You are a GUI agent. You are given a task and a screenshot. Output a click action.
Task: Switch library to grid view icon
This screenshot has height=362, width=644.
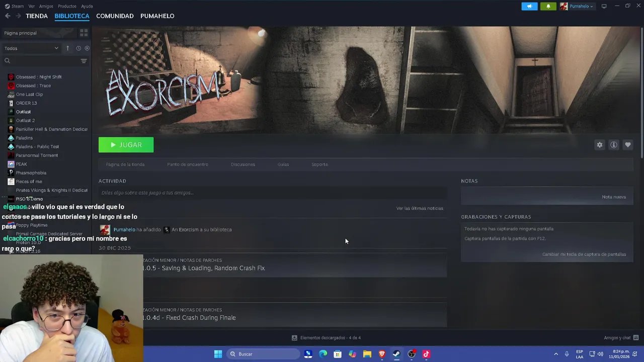tap(84, 33)
